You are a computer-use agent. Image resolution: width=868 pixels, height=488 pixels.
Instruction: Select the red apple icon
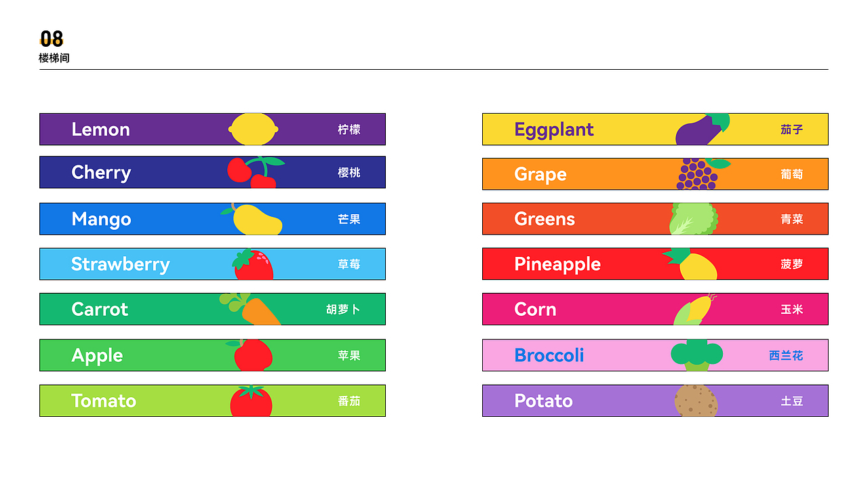(250, 355)
